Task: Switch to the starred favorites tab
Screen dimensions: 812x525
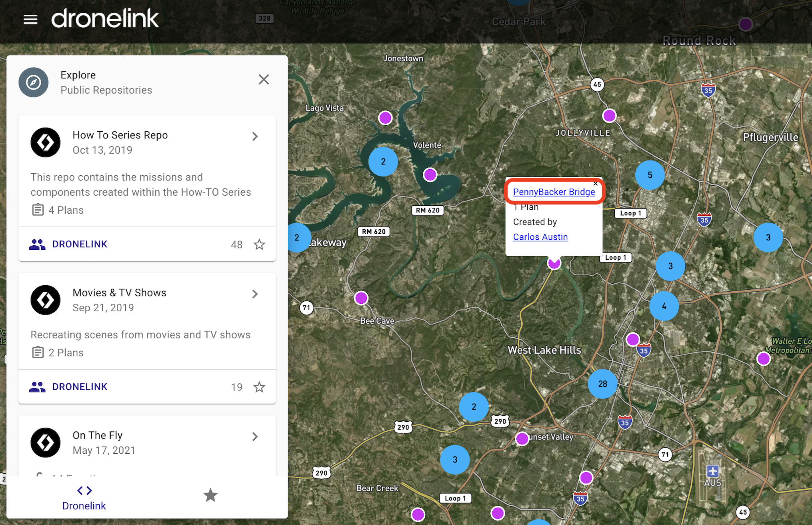Action: tap(210, 495)
